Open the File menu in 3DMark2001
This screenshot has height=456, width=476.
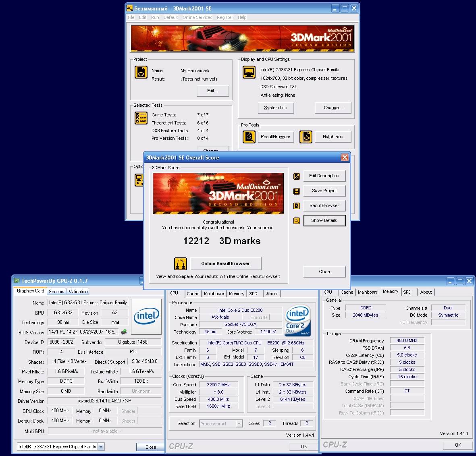pyautogui.click(x=131, y=17)
